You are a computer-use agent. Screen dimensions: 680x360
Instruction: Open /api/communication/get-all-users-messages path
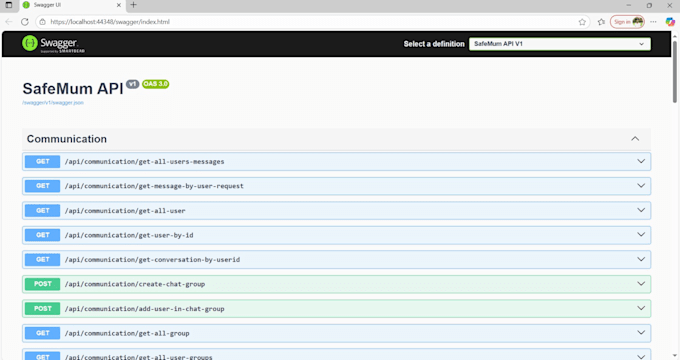coord(144,161)
